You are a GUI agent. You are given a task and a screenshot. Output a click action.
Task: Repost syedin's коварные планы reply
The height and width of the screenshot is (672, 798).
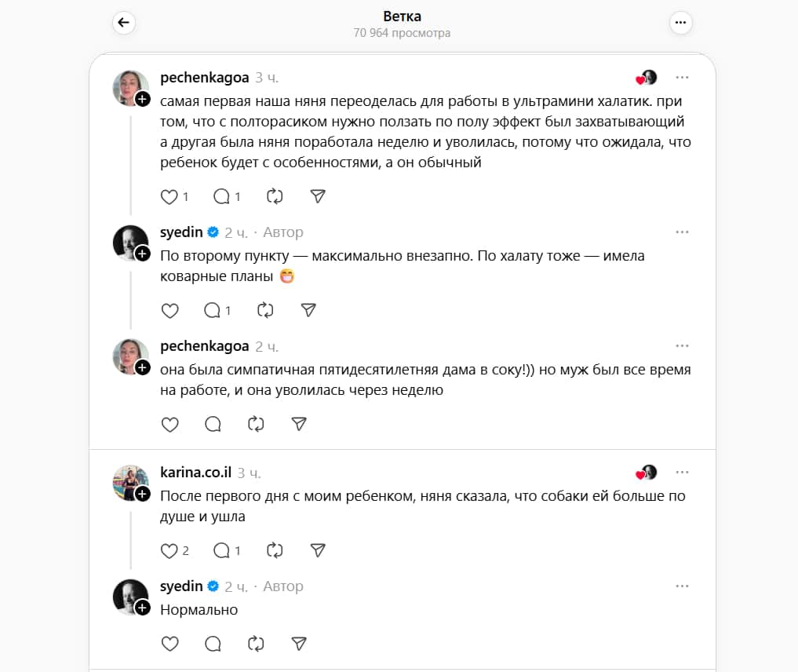pos(265,310)
